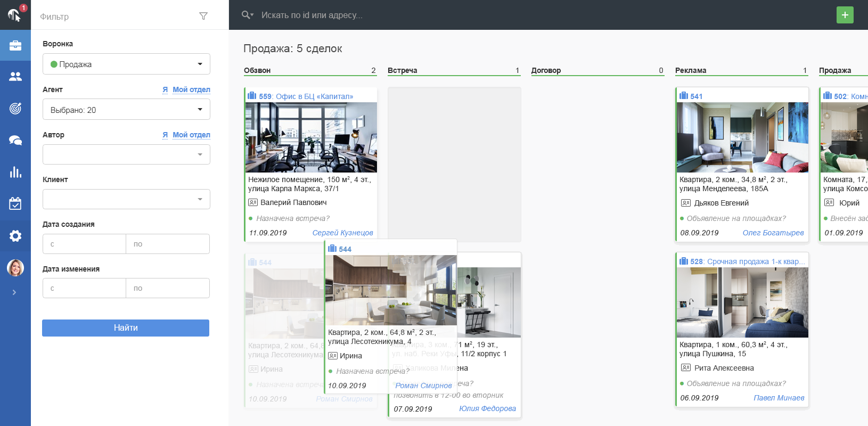Click the Дата создания start date field
868x426 pixels.
(84, 244)
